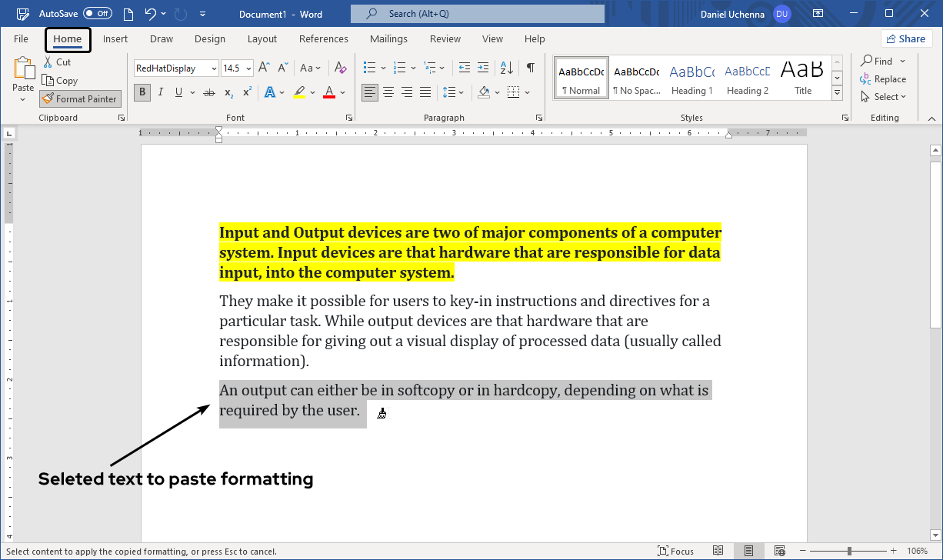This screenshot has height=560, width=943.
Task: Toggle Italic formatting
Action: point(161,92)
